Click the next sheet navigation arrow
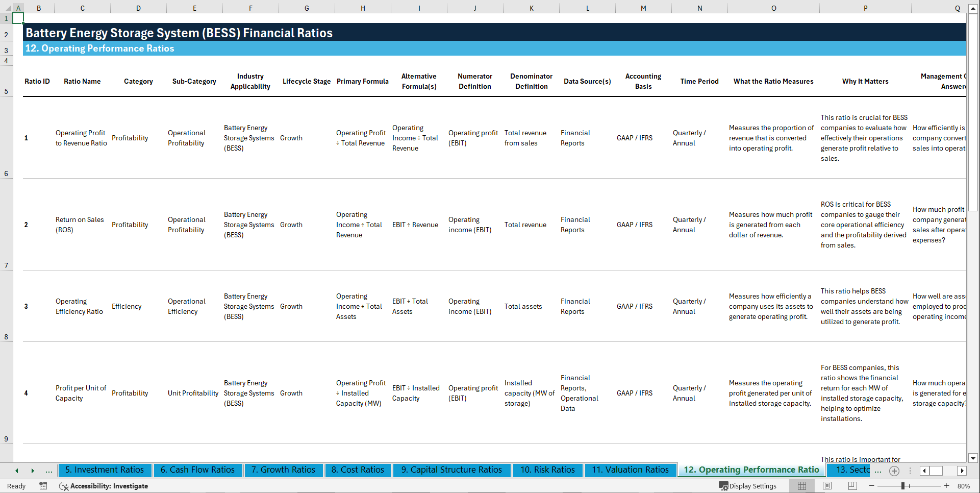980x493 pixels. coord(33,471)
